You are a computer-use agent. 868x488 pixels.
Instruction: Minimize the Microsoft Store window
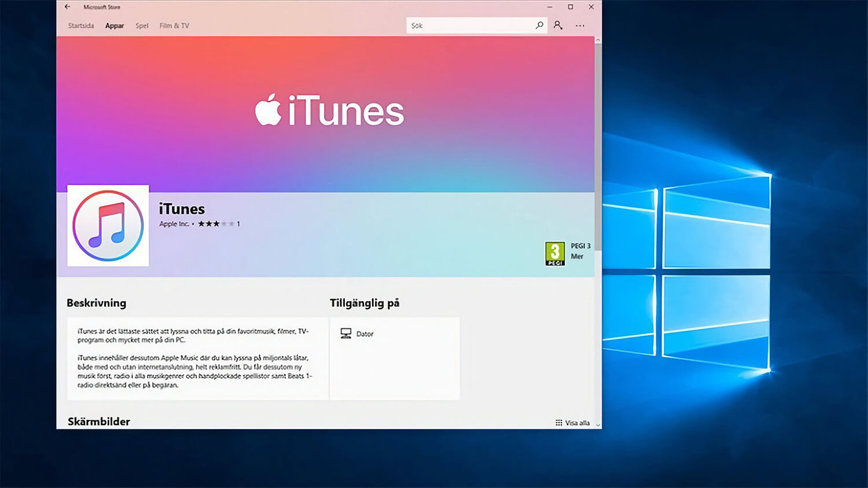click(550, 7)
